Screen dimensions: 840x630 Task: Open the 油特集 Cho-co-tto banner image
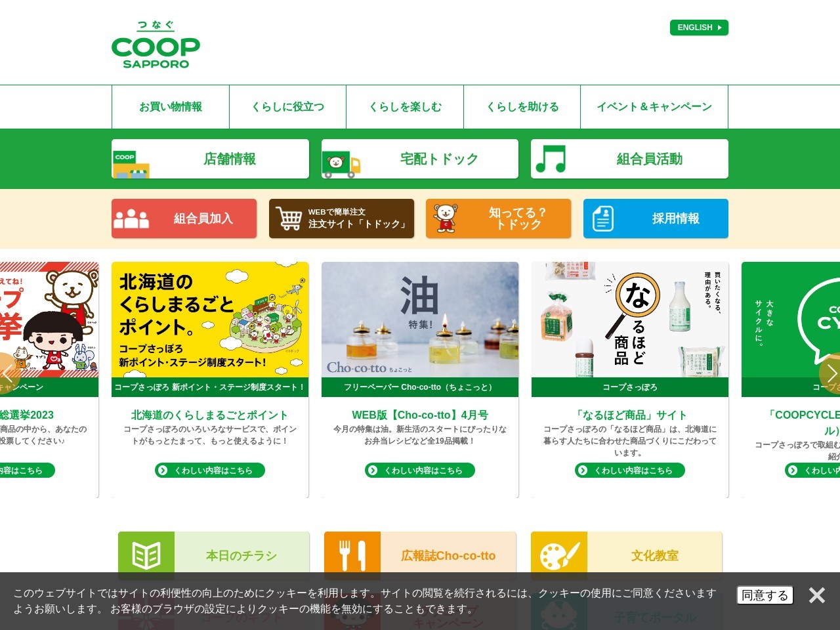[x=420, y=320]
